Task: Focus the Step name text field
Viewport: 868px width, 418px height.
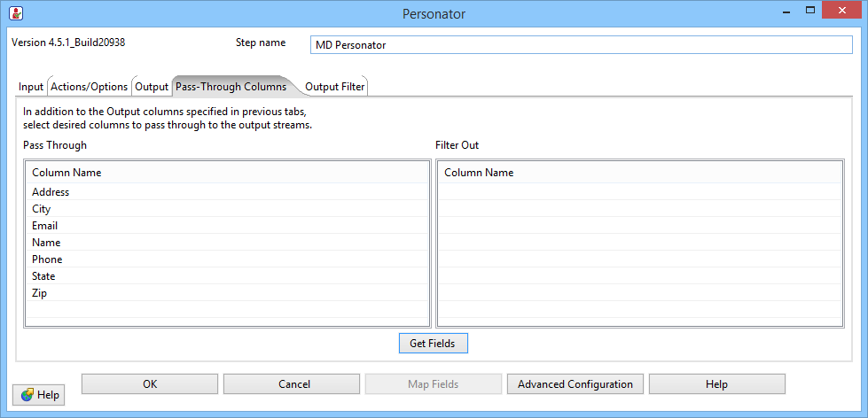Action: (581, 45)
